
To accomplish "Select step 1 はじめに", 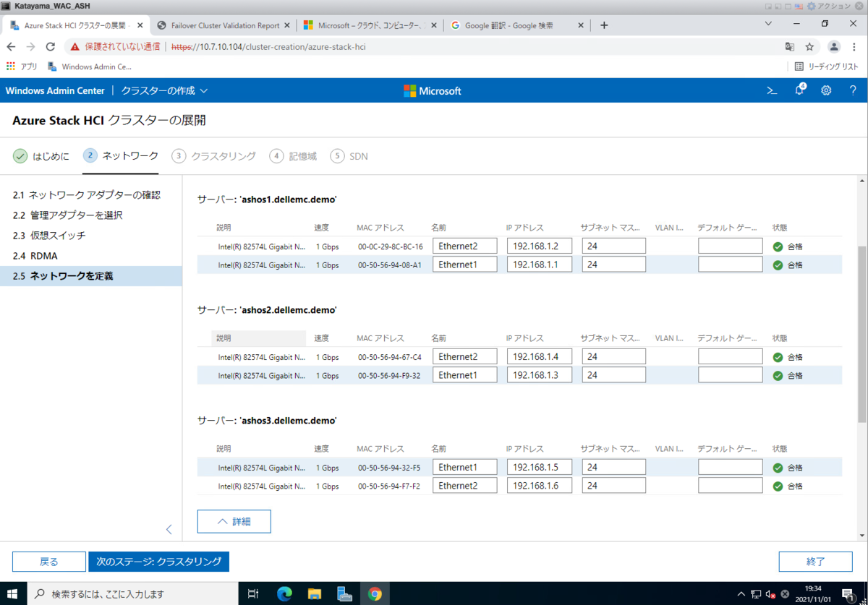I will pyautogui.click(x=41, y=156).
